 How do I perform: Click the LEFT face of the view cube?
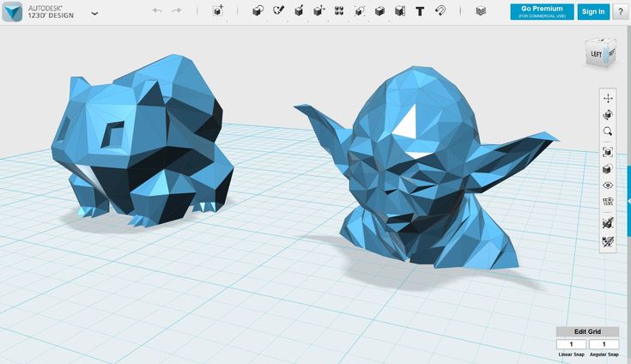pyautogui.click(x=596, y=54)
